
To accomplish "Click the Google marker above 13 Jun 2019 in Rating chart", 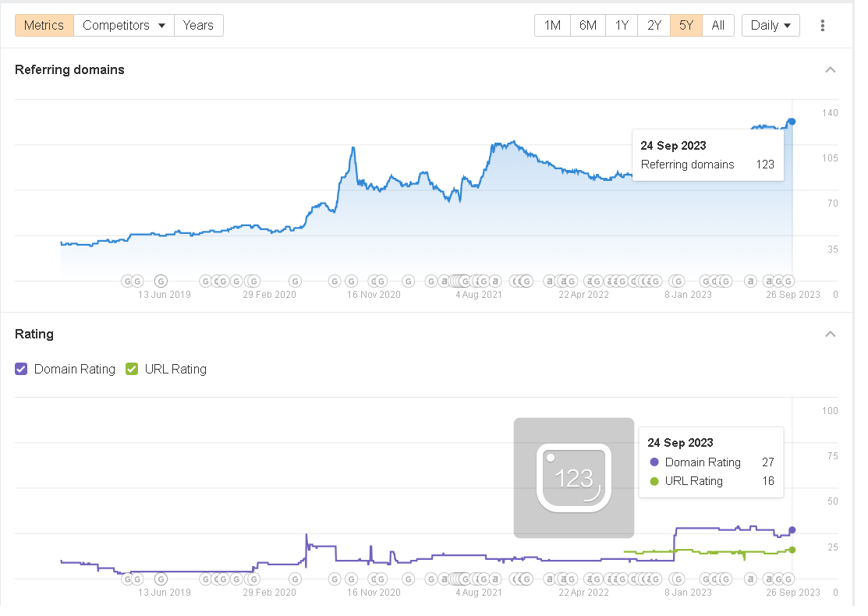I will coord(161,579).
